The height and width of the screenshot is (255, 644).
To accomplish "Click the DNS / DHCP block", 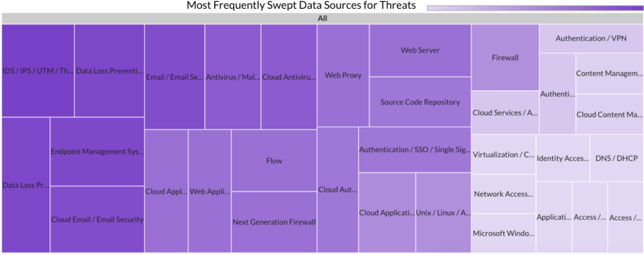I will (x=616, y=158).
